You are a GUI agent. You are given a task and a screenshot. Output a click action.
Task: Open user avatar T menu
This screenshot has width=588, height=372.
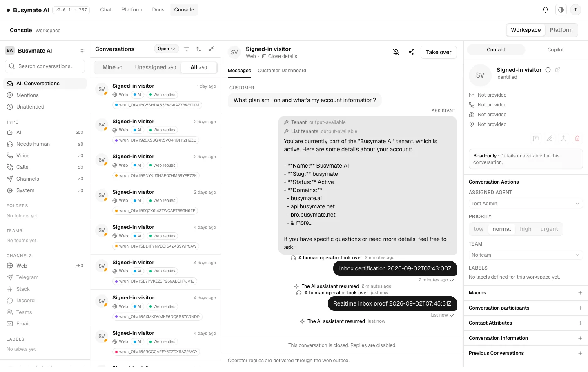[x=576, y=10]
